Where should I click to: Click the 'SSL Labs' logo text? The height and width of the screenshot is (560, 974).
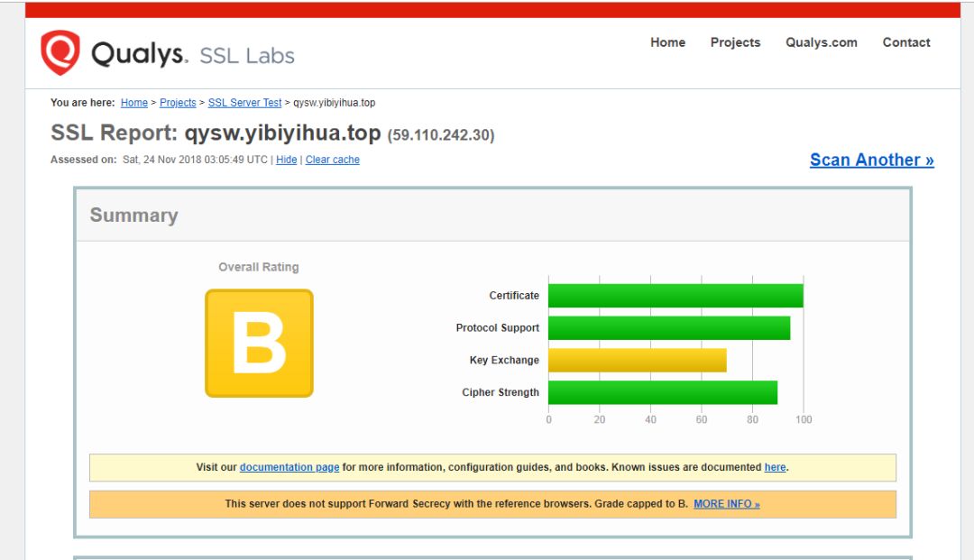point(247,55)
